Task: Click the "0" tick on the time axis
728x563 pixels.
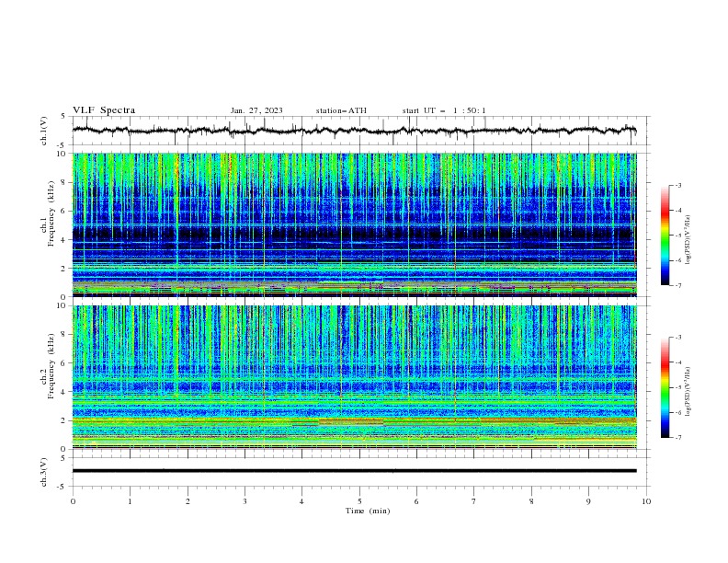Action: 73,501
